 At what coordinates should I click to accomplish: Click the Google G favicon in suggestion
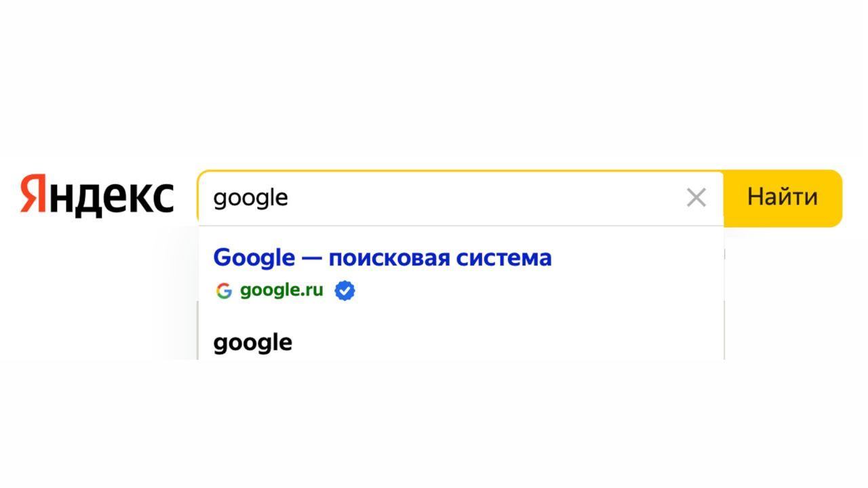pos(224,291)
